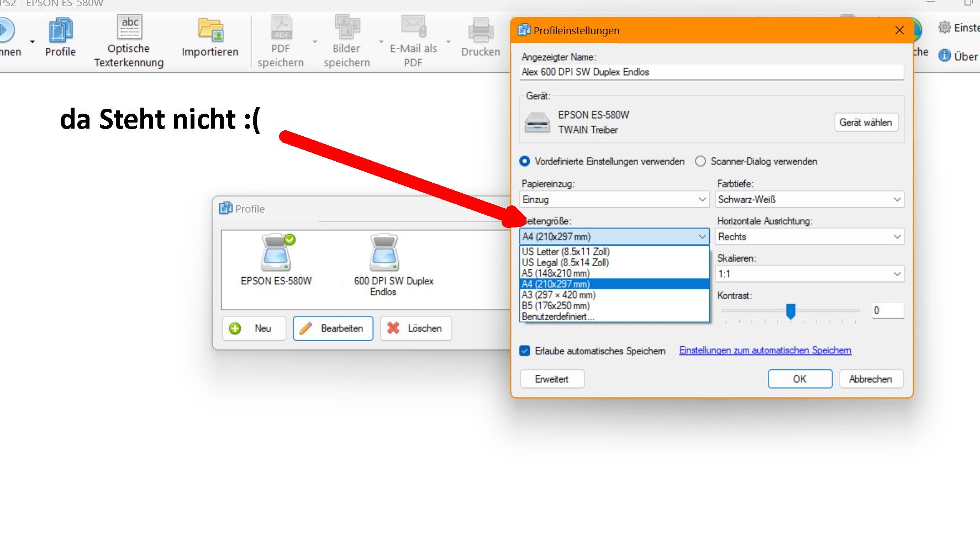Click the Erweitert button
The height and width of the screenshot is (557, 980).
552,379
